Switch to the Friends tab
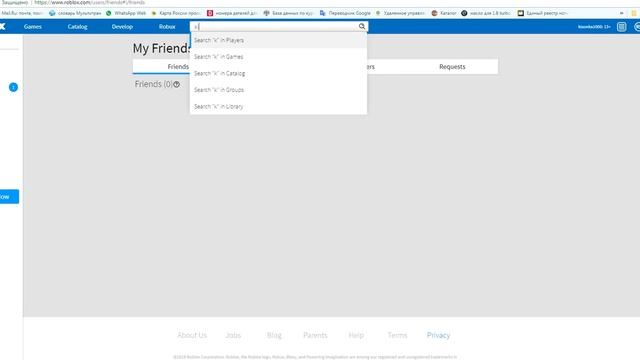This screenshot has height=360, width=640. (178, 67)
